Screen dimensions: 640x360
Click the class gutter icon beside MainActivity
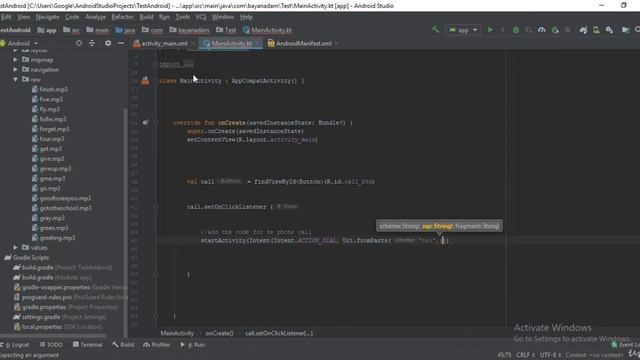point(145,81)
